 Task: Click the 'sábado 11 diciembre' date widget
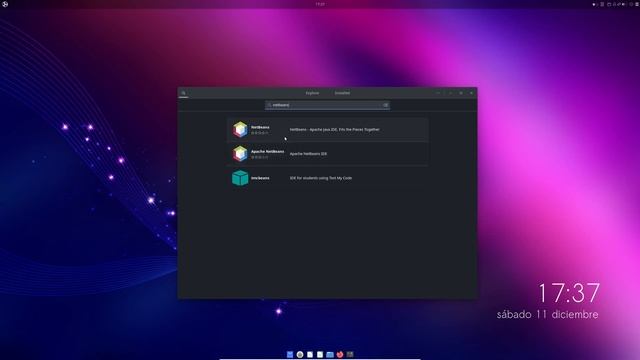tap(547, 314)
